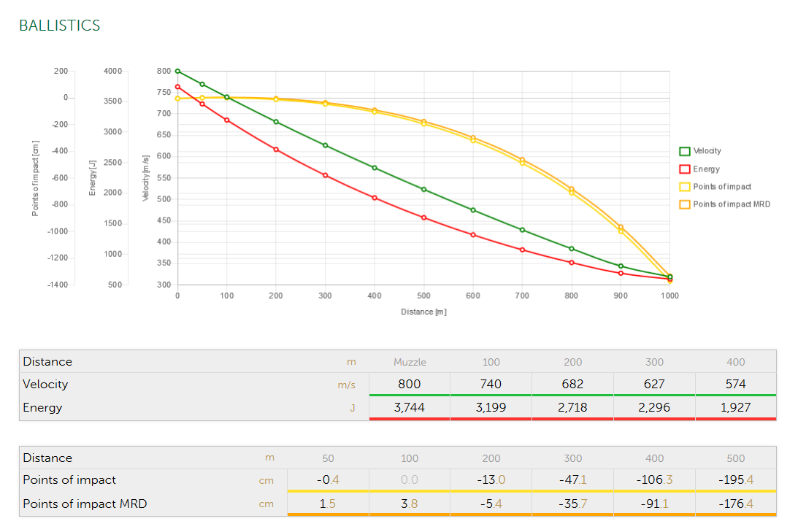Click the yellow Points of impact legend swatch
The height and width of the screenshot is (532, 798).
(x=685, y=187)
